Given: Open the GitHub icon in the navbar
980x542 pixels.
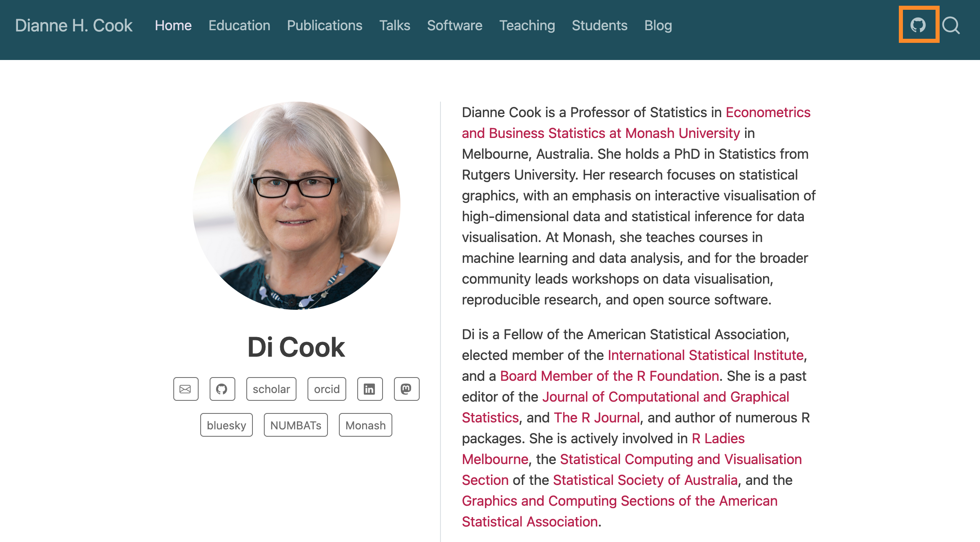Looking at the screenshot, I should (x=918, y=25).
